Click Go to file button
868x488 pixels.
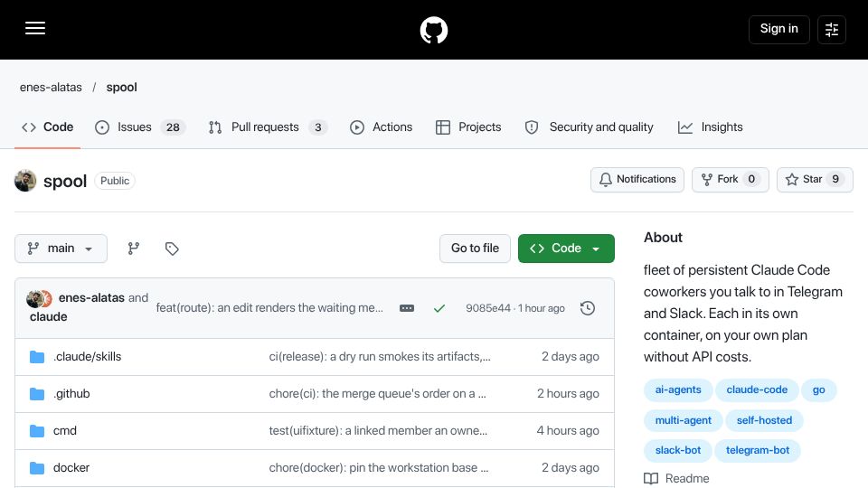[475, 249]
